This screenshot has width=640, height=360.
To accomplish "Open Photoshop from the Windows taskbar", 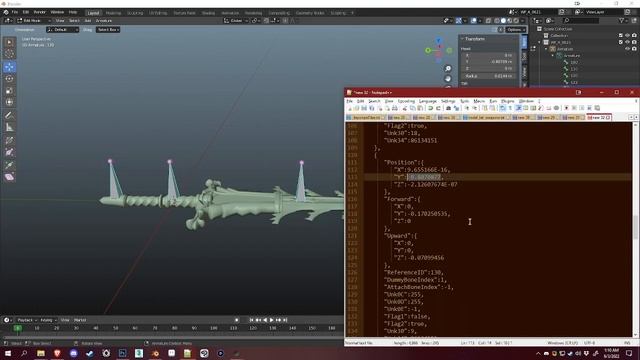I will pyautogui.click(x=122, y=353).
